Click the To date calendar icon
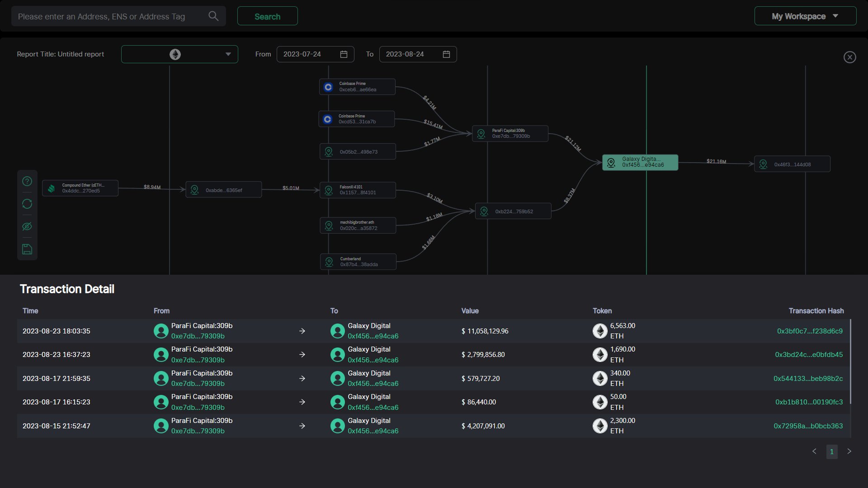This screenshot has width=868, height=488. [446, 54]
